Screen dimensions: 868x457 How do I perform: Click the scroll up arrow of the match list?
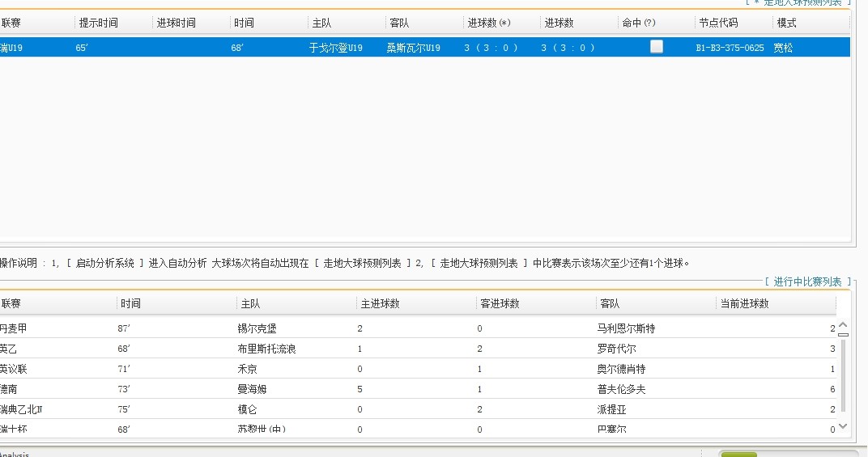(x=843, y=325)
